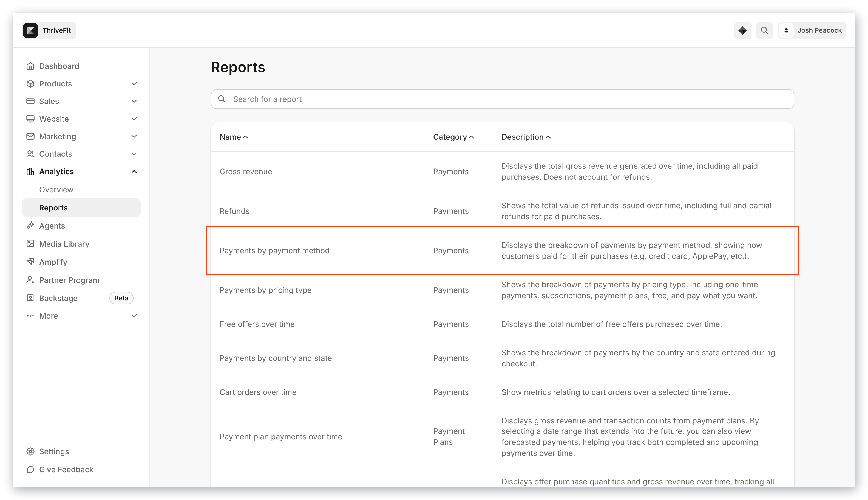This screenshot has width=868, height=500.
Task: Open the Agents section
Action: (52, 226)
